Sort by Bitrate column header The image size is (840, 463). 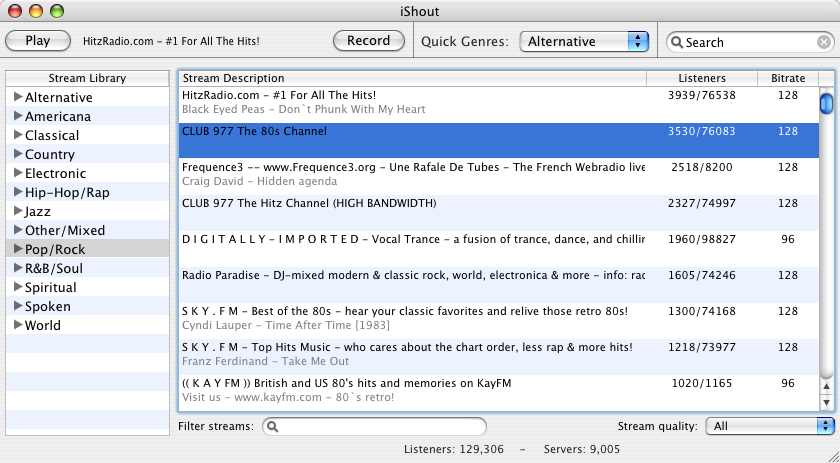tap(788, 78)
